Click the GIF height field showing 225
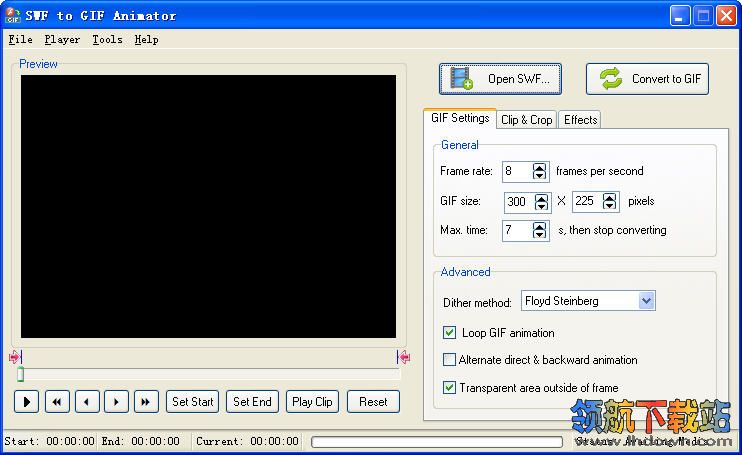Screen dimensions: 742x455 (x=588, y=201)
